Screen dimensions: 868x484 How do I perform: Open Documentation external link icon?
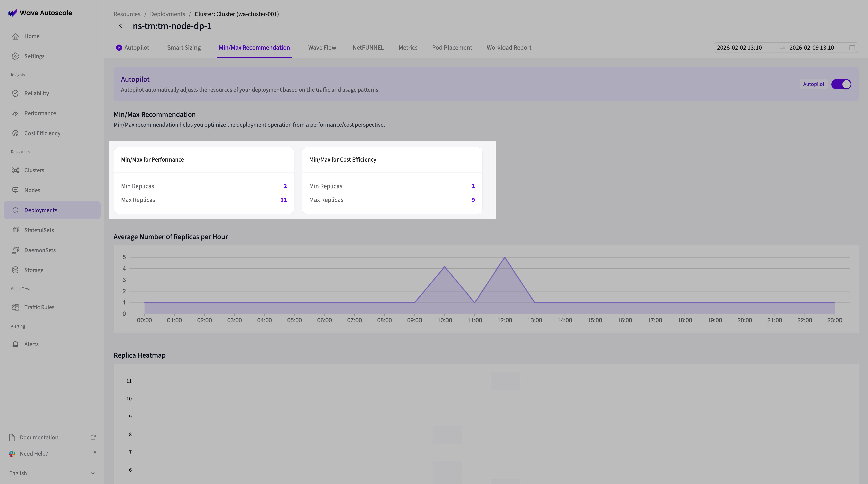tap(93, 438)
